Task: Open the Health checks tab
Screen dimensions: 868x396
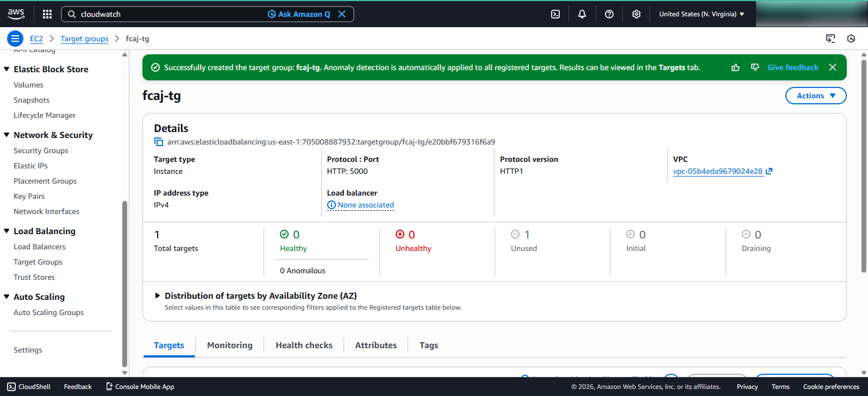Action: [304, 345]
